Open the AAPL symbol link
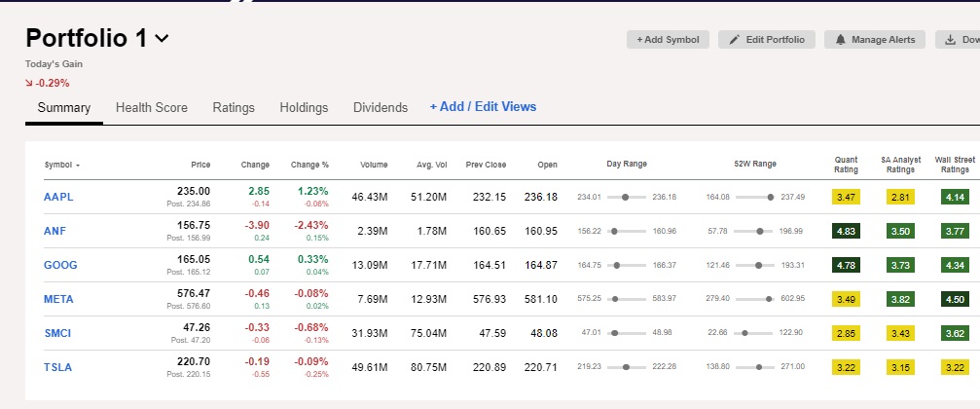980x409 pixels. coord(58,197)
